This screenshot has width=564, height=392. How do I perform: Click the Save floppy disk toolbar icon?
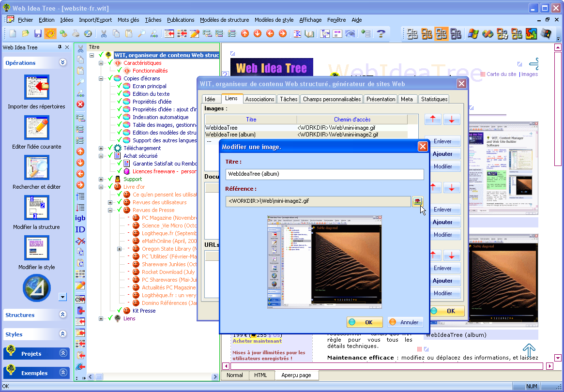coord(38,33)
